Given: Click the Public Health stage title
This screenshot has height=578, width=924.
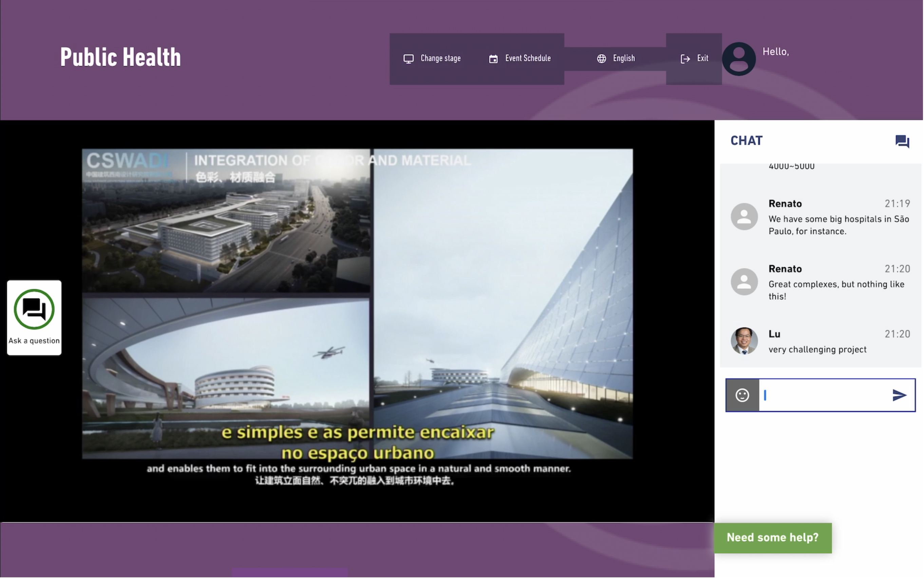Looking at the screenshot, I should point(120,57).
